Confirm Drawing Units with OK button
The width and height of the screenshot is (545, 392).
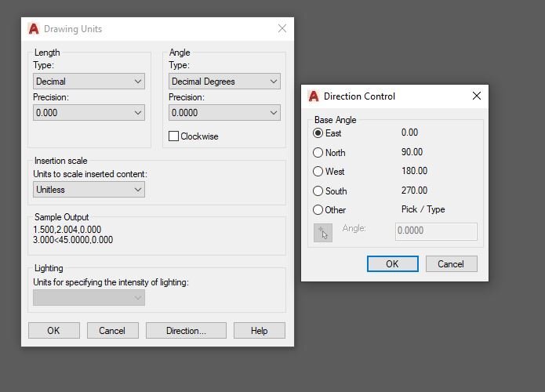point(54,331)
